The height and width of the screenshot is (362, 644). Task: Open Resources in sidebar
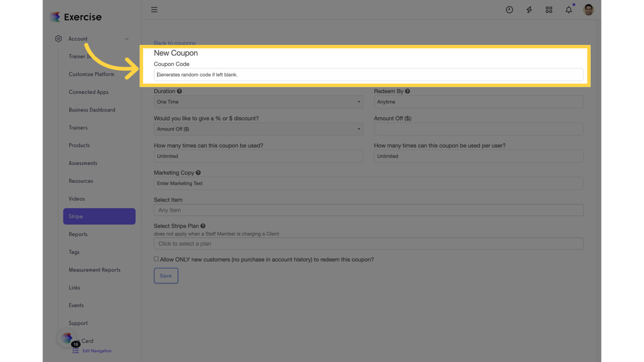pos(81,181)
